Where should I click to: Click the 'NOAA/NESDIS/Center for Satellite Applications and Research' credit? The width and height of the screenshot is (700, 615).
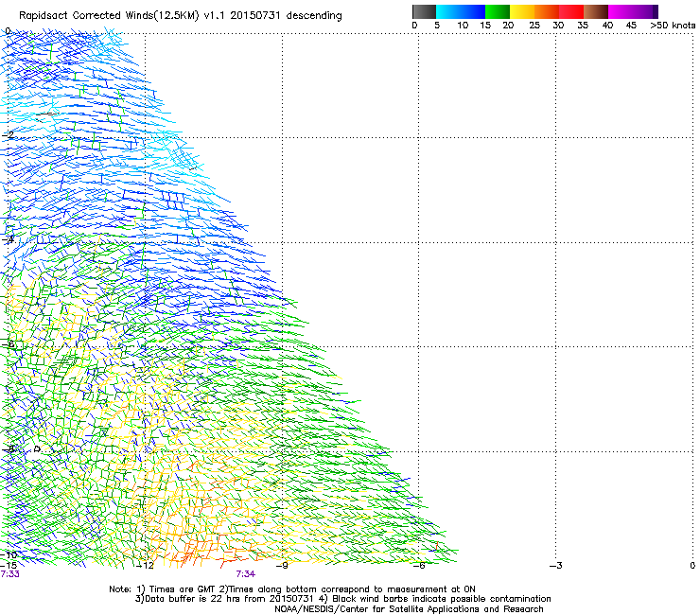(409, 609)
